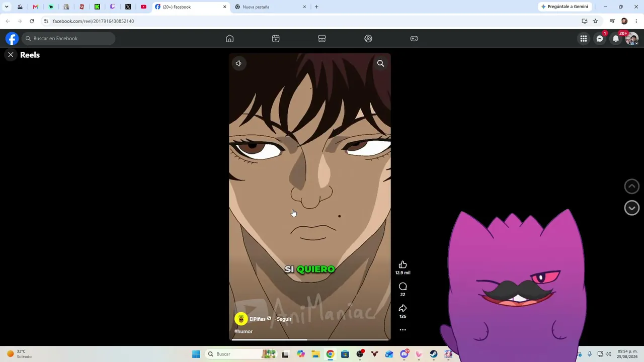Open Discord from the taskbar
The height and width of the screenshot is (362, 644).
tap(404, 354)
